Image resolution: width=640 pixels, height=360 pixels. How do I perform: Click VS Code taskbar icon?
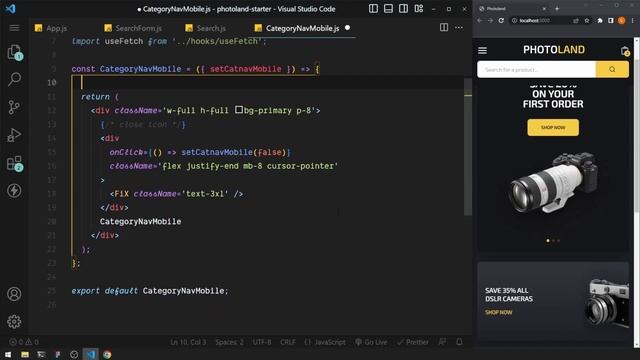pyautogui.click(x=91, y=354)
